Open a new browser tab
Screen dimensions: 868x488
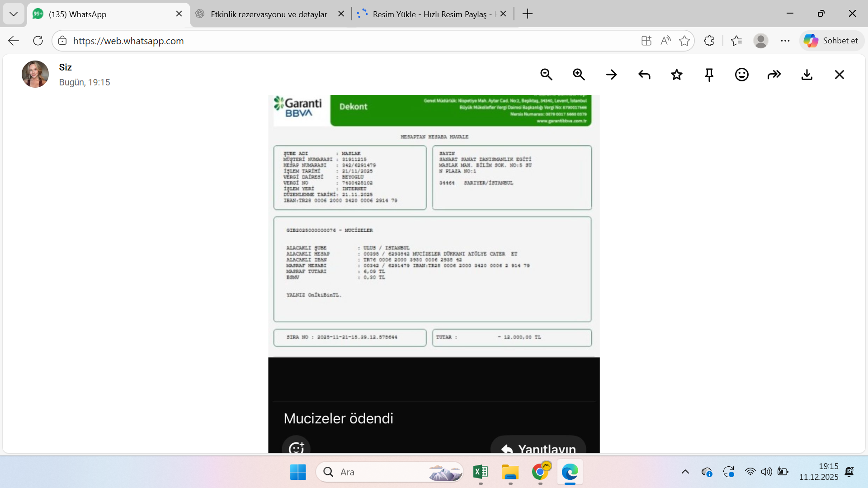(x=528, y=14)
